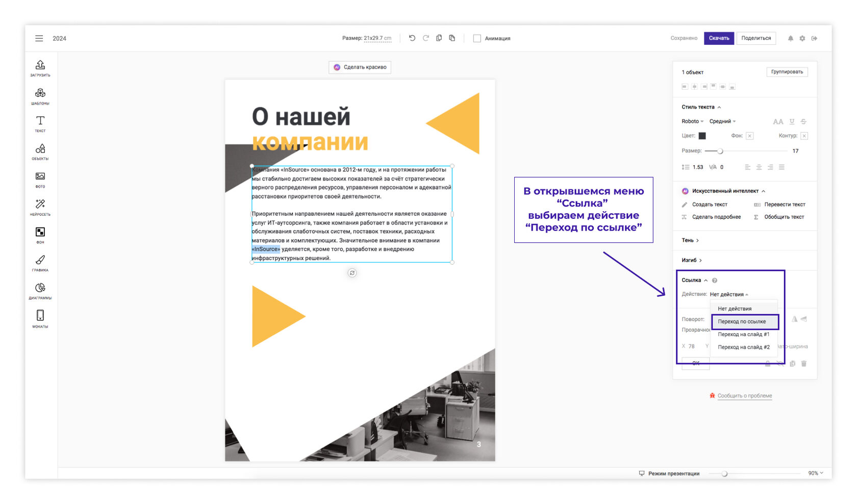This screenshot has width=857, height=504.
Task: Select the Текст tool in sidebar
Action: (x=40, y=123)
